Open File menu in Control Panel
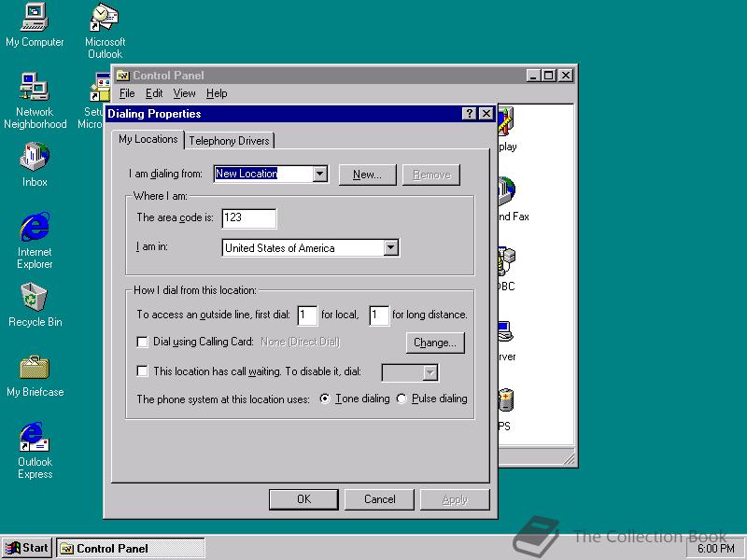Viewport: 747px width, 560px height. click(127, 93)
